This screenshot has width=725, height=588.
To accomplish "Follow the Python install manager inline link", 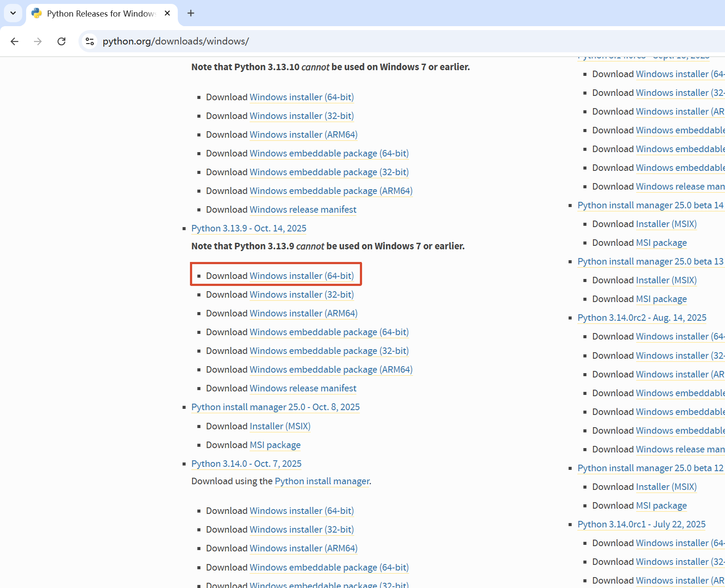I will 322,481.
